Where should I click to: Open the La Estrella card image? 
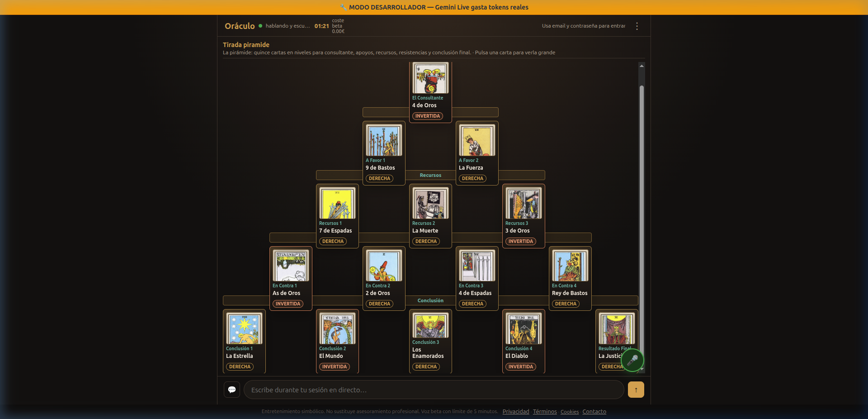click(244, 329)
